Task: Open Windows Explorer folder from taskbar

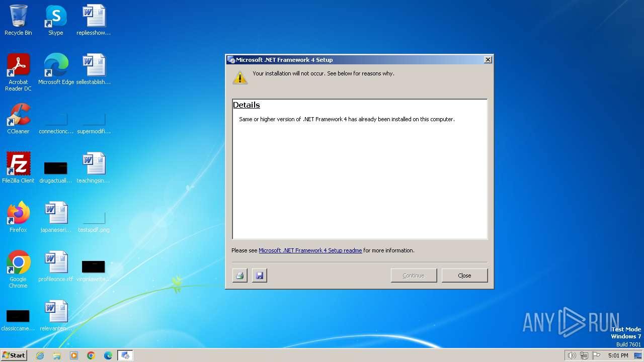Action: pyautogui.click(x=57, y=355)
